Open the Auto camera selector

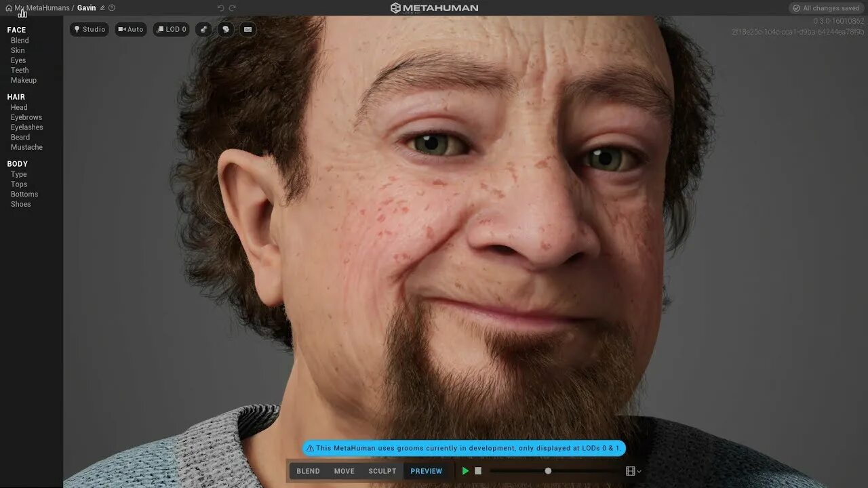click(131, 30)
